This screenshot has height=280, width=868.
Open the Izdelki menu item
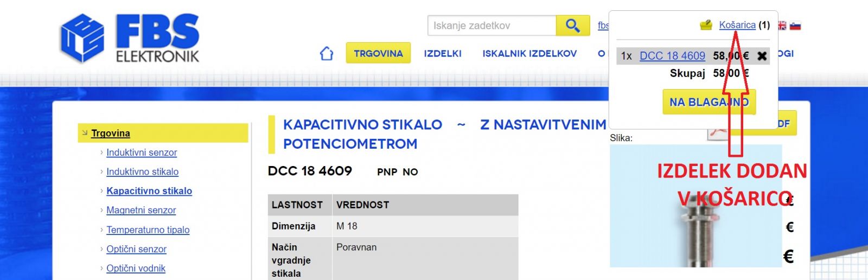443,53
